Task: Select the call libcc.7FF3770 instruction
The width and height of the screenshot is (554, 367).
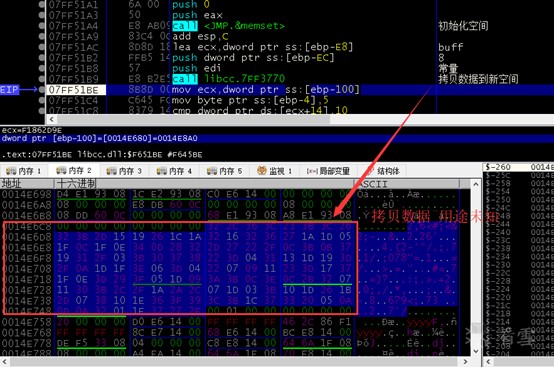Action: point(228,79)
